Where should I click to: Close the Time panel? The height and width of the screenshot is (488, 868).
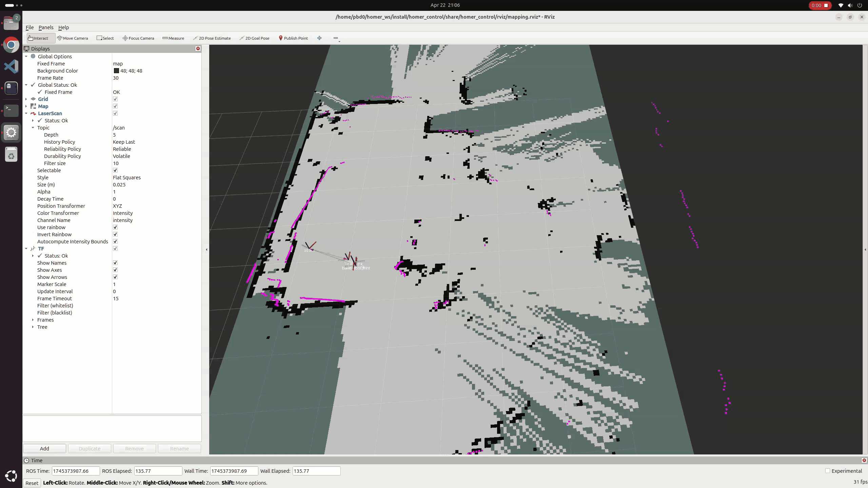click(x=864, y=460)
